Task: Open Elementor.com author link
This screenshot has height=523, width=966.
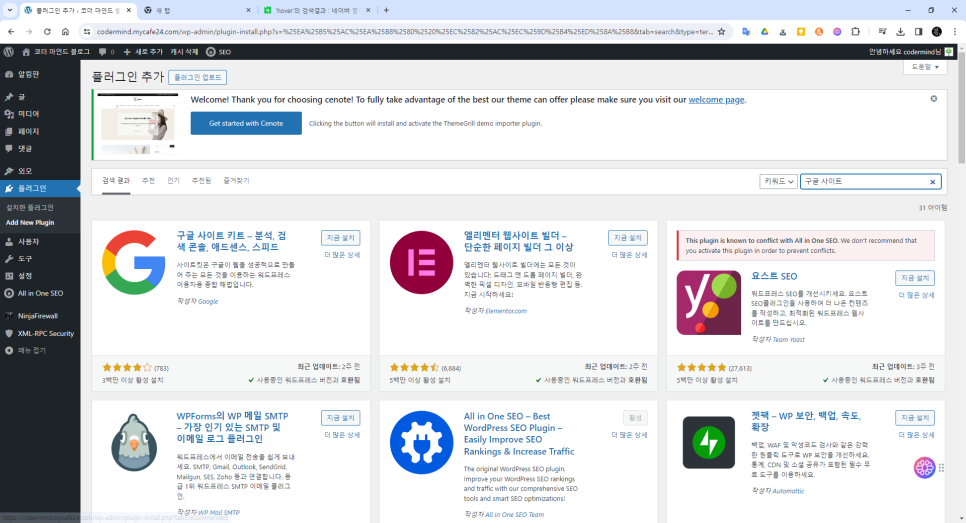Action: 506,311
